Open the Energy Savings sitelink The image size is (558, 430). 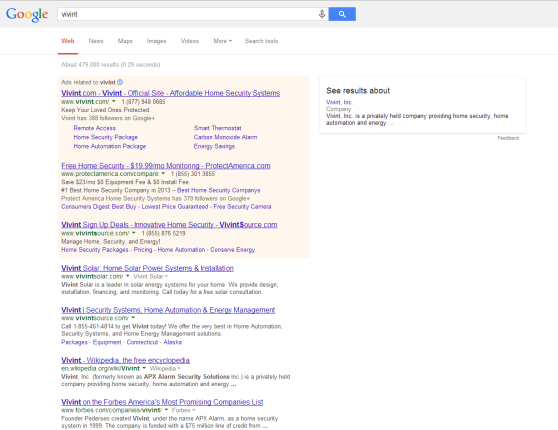[214, 146]
